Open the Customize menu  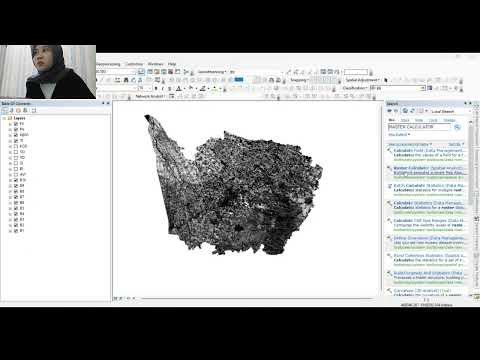[x=134, y=64]
